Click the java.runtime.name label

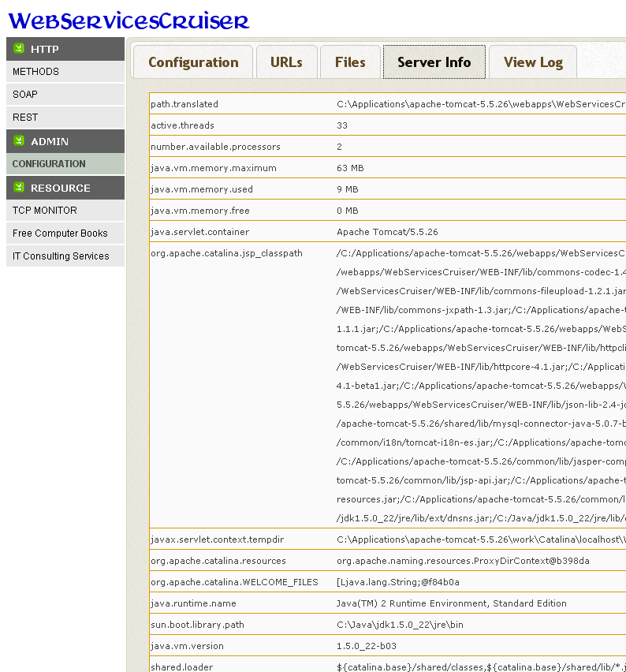click(193, 603)
